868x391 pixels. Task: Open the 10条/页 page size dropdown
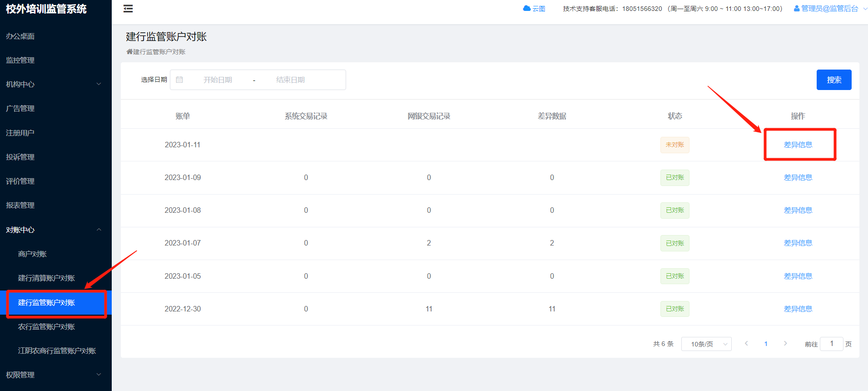706,344
